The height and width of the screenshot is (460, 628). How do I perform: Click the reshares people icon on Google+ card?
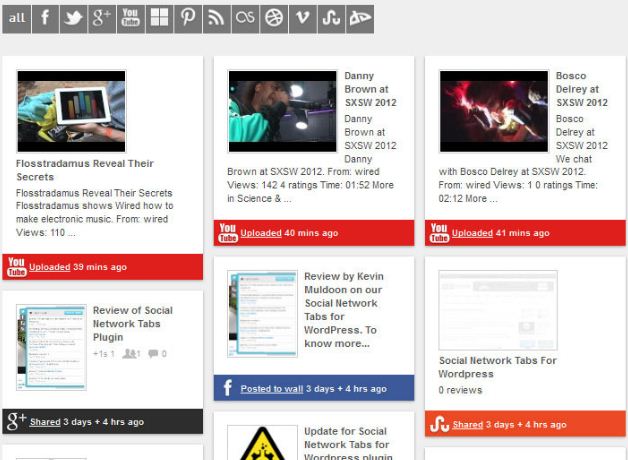131,354
